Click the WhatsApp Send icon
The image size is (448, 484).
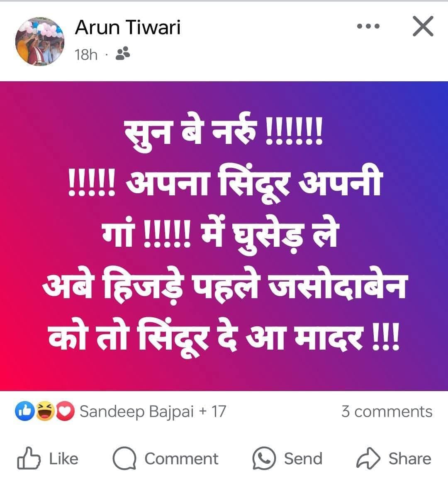point(264,458)
